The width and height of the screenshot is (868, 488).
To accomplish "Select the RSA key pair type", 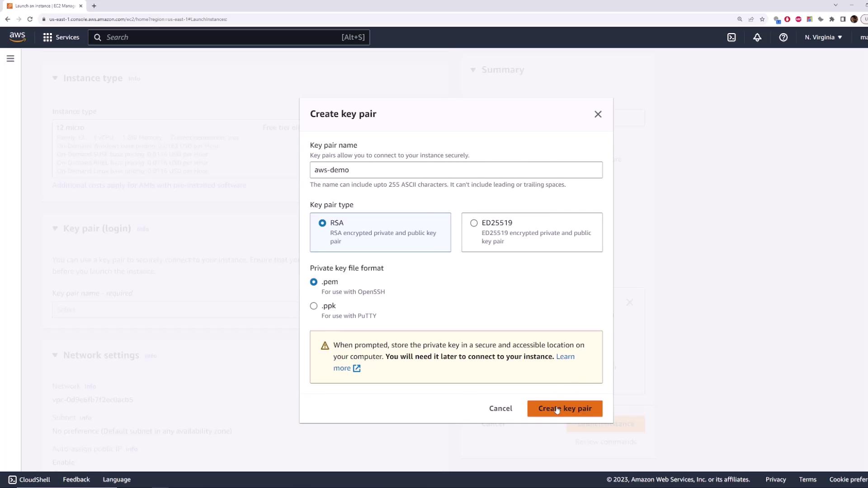I will [x=322, y=223].
